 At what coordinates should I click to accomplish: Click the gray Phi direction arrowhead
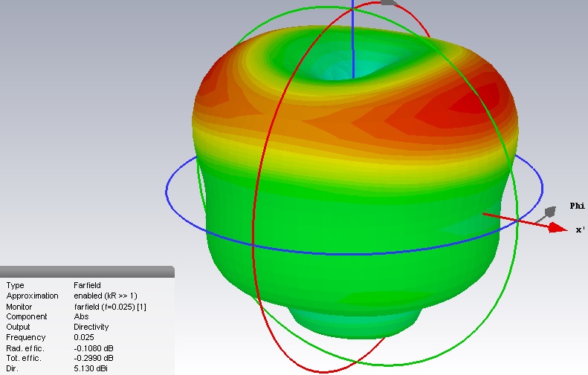click(x=550, y=212)
